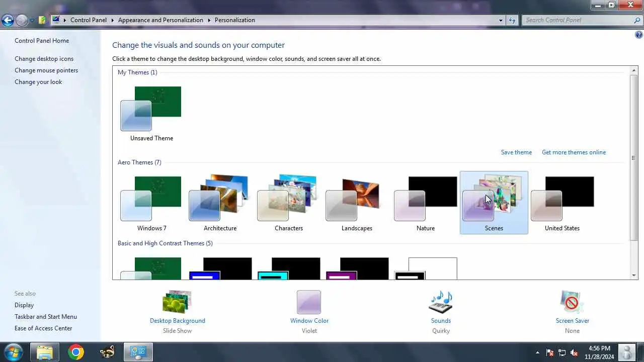
Task: Select the United States theme
Action: pos(562,203)
